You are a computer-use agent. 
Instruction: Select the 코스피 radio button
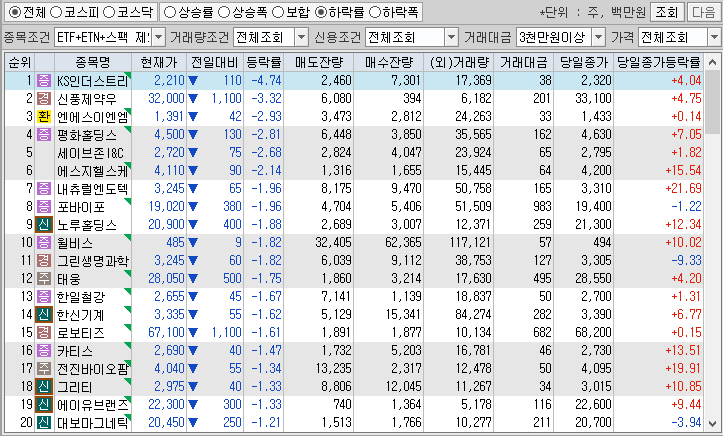click(x=55, y=12)
